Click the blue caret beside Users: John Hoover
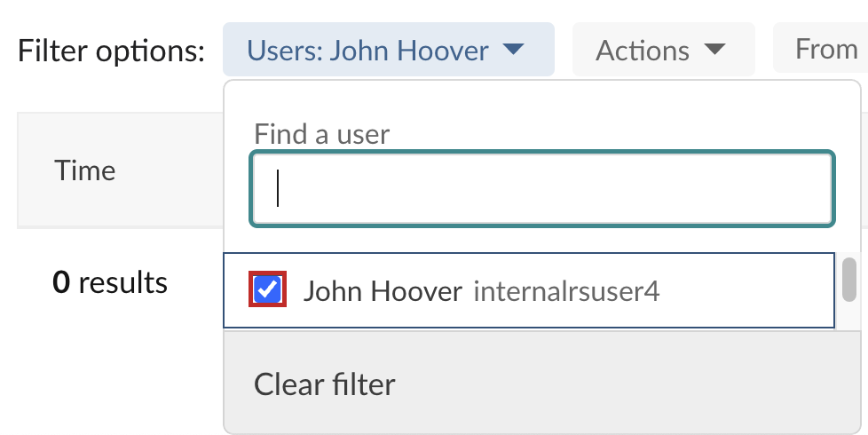This screenshot has height=435, width=868. pos(513,49)
